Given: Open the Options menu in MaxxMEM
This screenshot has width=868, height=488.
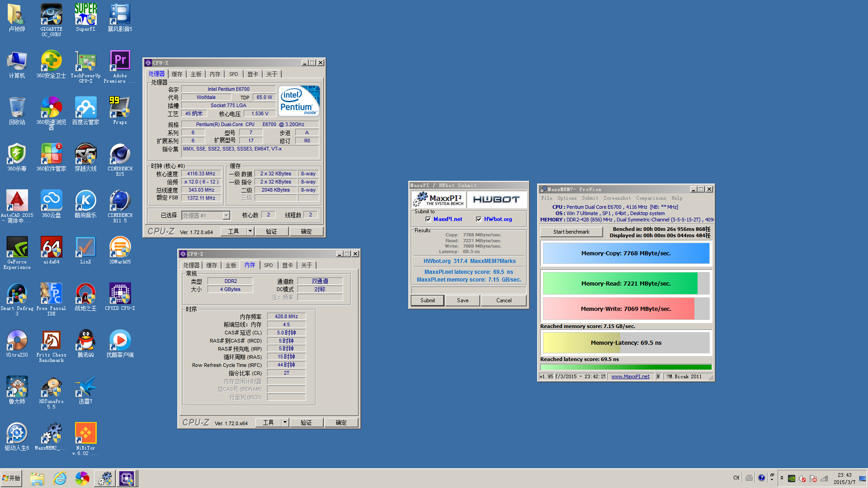Looking at the screenshot, I should pyautogui.click(x=567, y=198).
